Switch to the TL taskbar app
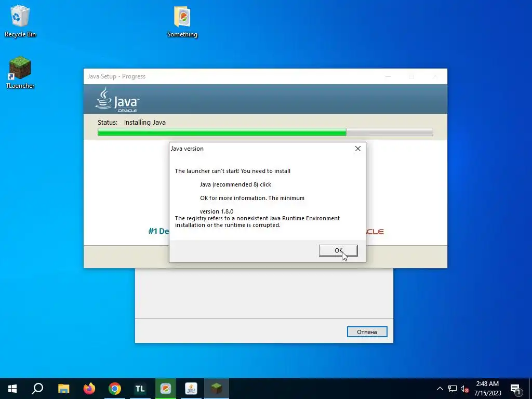Viewport: 532px width, 399px height. pos(140,389)
